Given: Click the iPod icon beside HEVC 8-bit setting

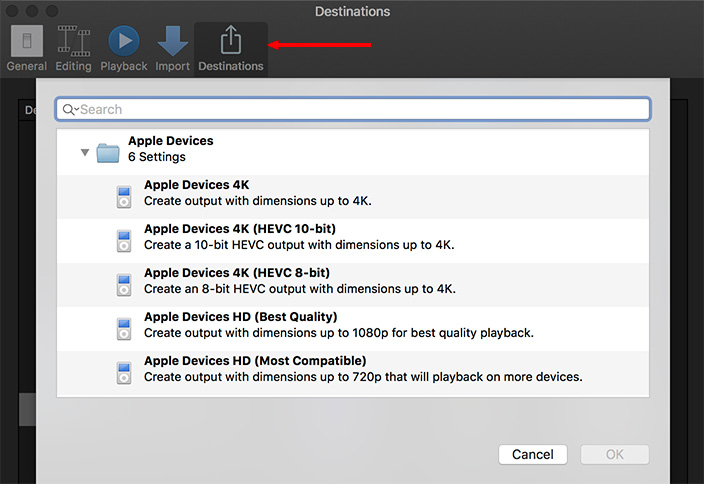Looking at the screenshot, I should click(124, 285).
